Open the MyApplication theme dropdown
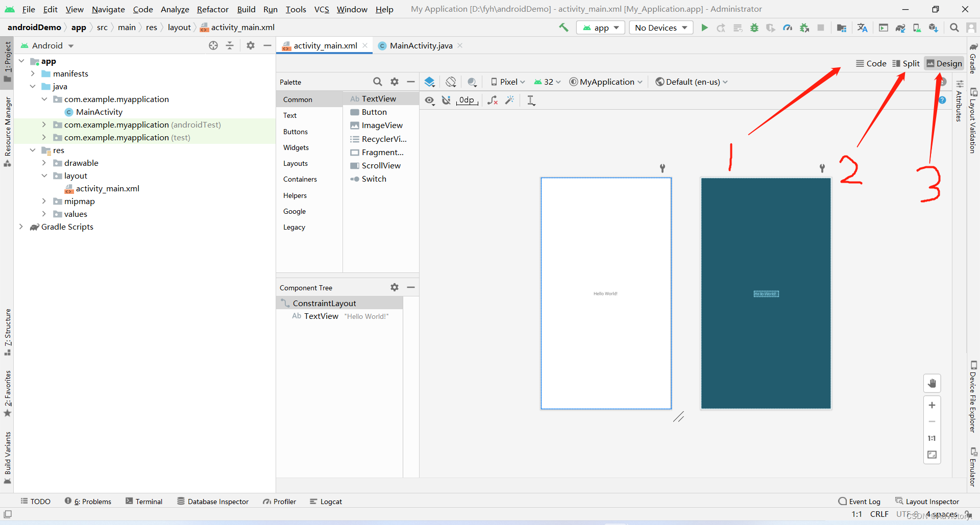 (606, 82)
